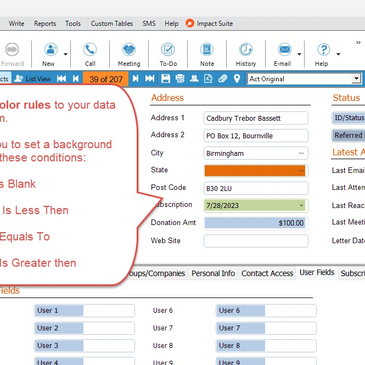365x365 pixels.
Task: Click the left User 2 field
Action: [85, 328]
